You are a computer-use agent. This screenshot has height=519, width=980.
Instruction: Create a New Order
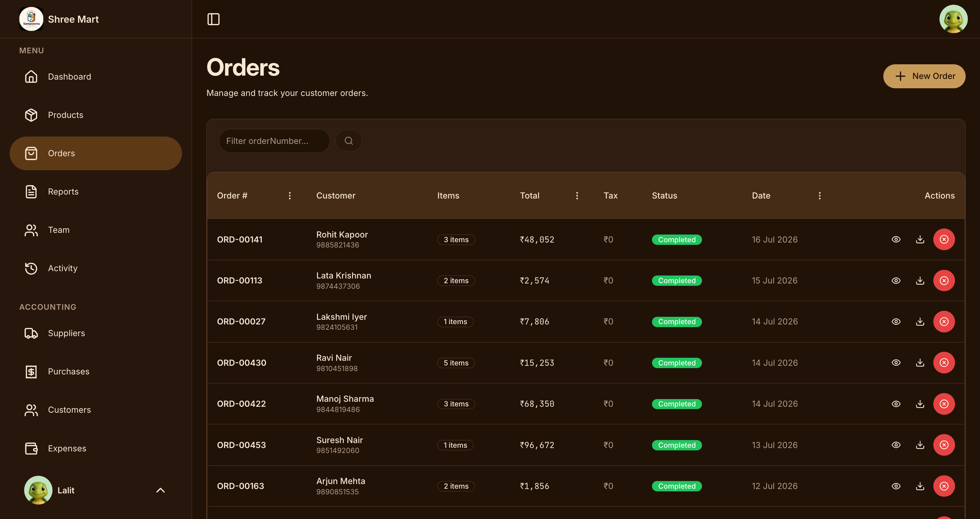924,76
